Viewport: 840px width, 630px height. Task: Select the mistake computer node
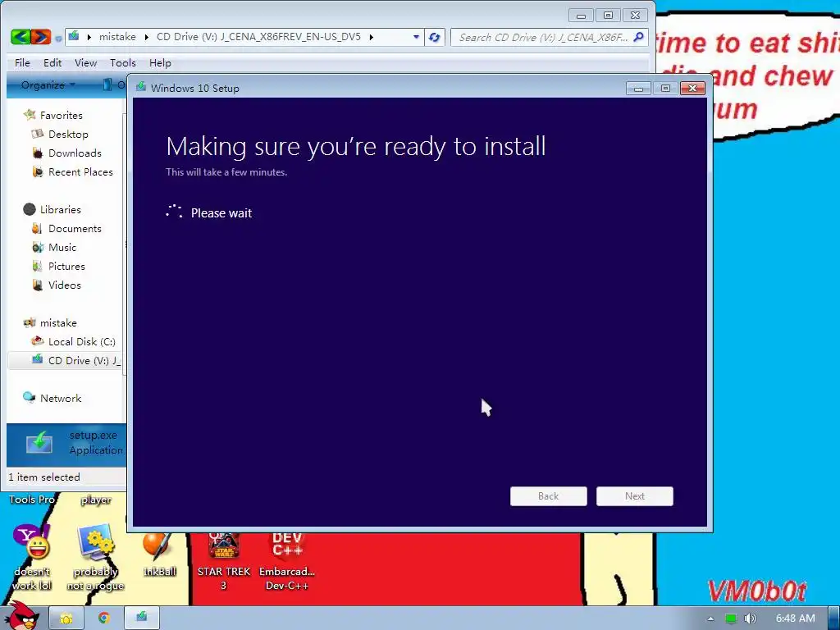pos(58,322)
